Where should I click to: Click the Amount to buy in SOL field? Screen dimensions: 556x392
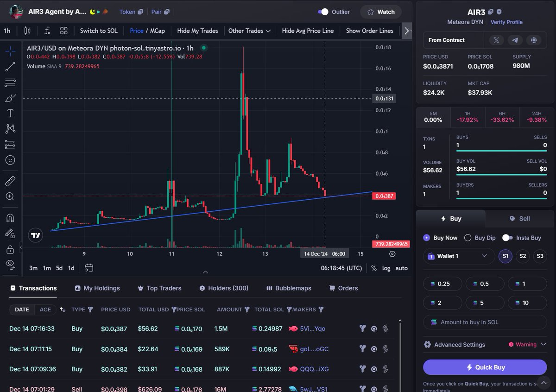point(485,322)
